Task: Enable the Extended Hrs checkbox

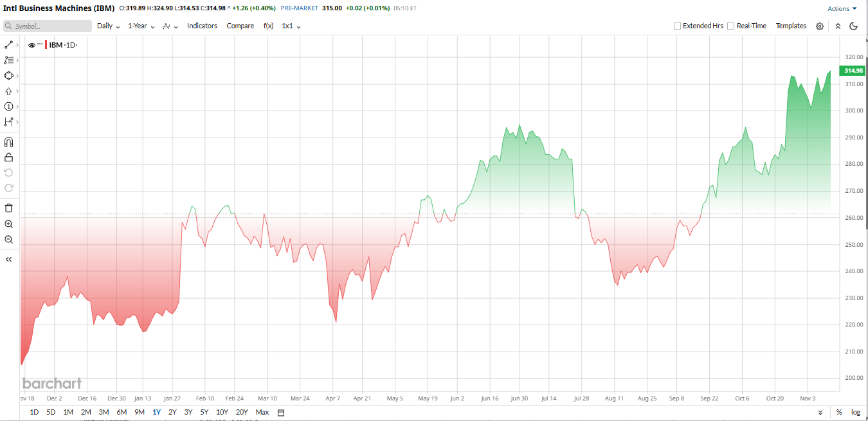Action: tap(677, 26)
